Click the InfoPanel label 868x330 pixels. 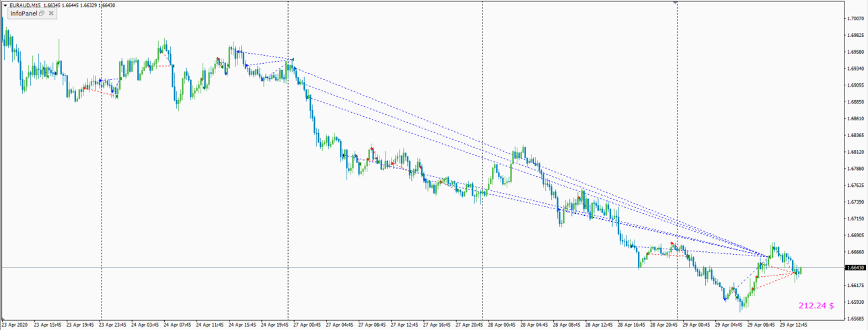point(24,13)
